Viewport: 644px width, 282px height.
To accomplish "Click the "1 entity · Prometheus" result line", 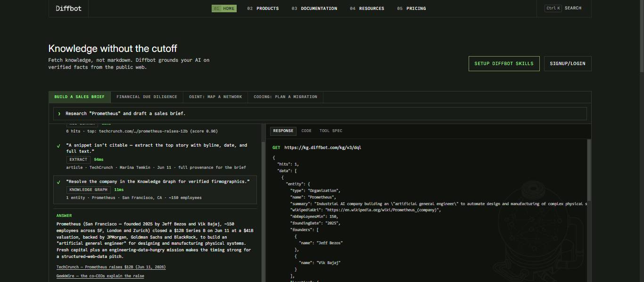I will [x=134, y=198].
